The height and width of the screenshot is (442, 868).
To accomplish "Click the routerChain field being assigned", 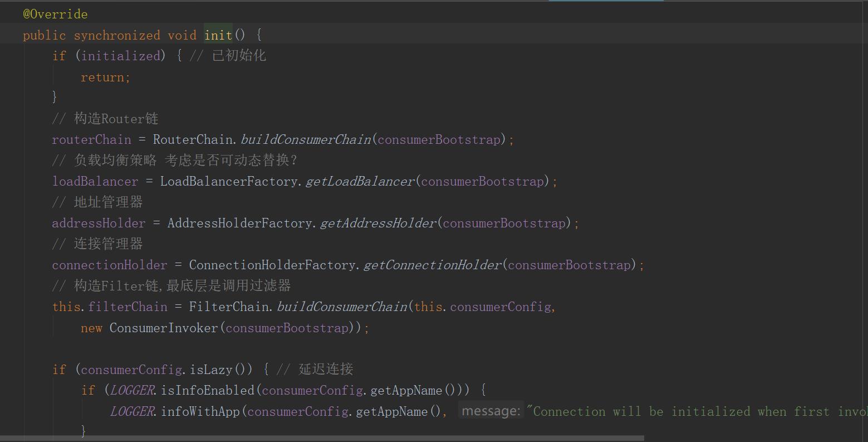I will tap(92, 139).
